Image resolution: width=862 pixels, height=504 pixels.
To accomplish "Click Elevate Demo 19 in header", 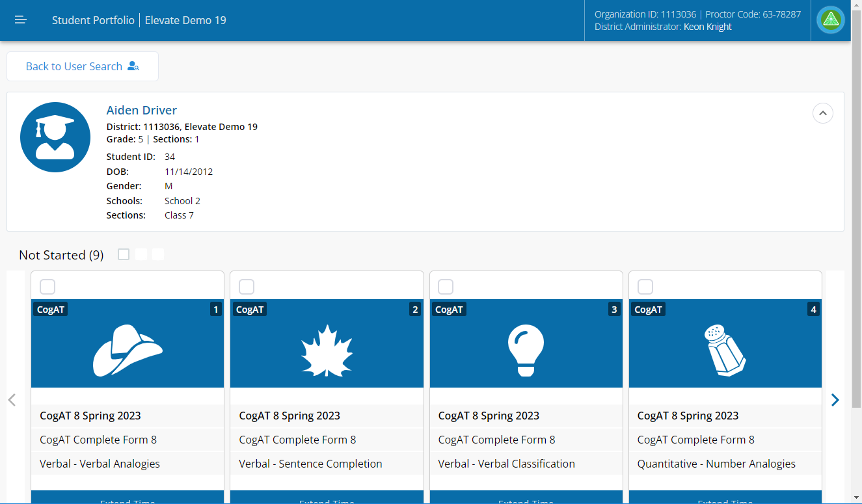I will pos(185,20).
